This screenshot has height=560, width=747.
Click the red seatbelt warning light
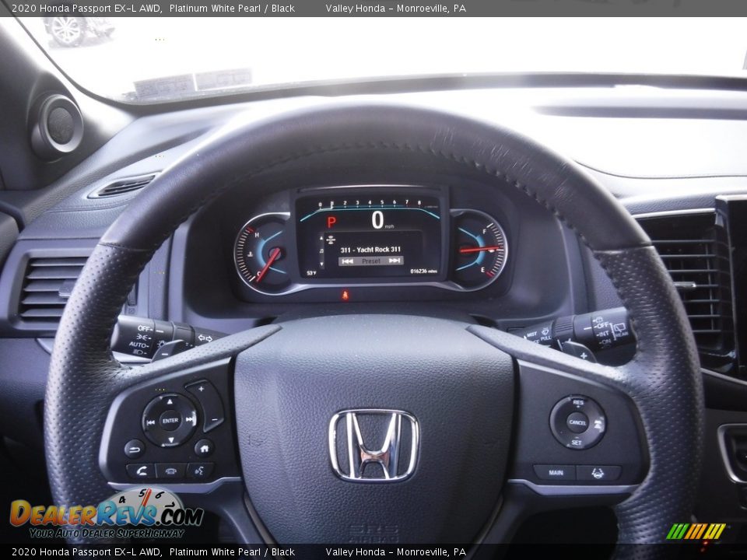pos(345,296)
